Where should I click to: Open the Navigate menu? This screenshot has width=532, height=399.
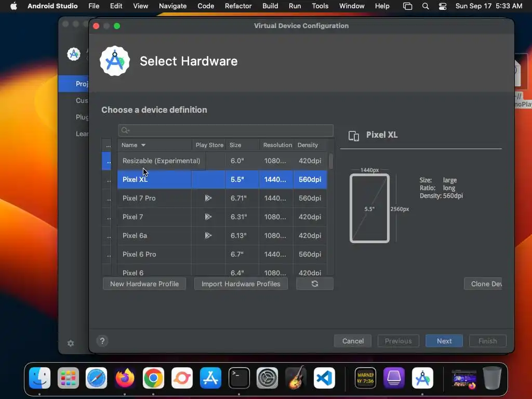click(x=172, y=6)
